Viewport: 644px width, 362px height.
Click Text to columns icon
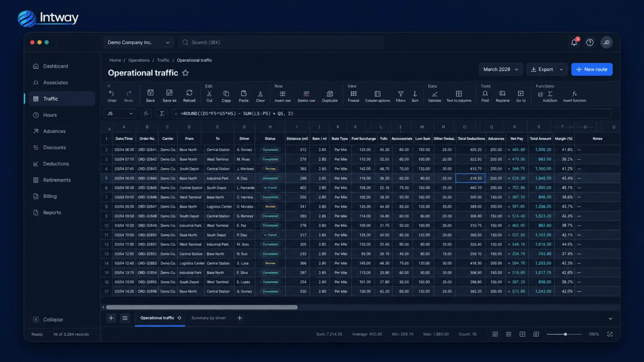click(x=459, y=94)
